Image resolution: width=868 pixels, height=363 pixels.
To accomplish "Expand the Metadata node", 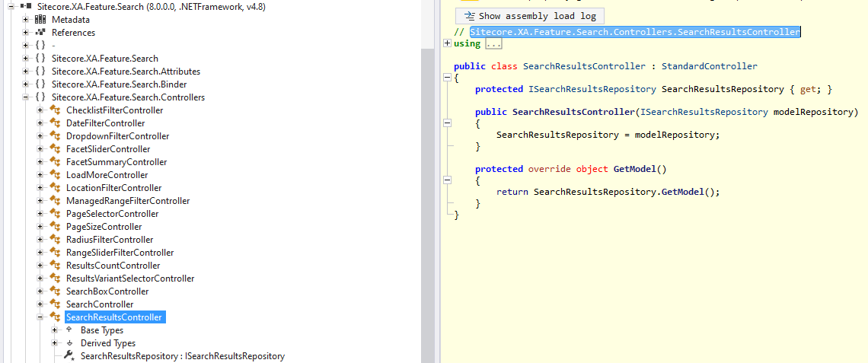I will pyautogui.click(x=25, y=19).
